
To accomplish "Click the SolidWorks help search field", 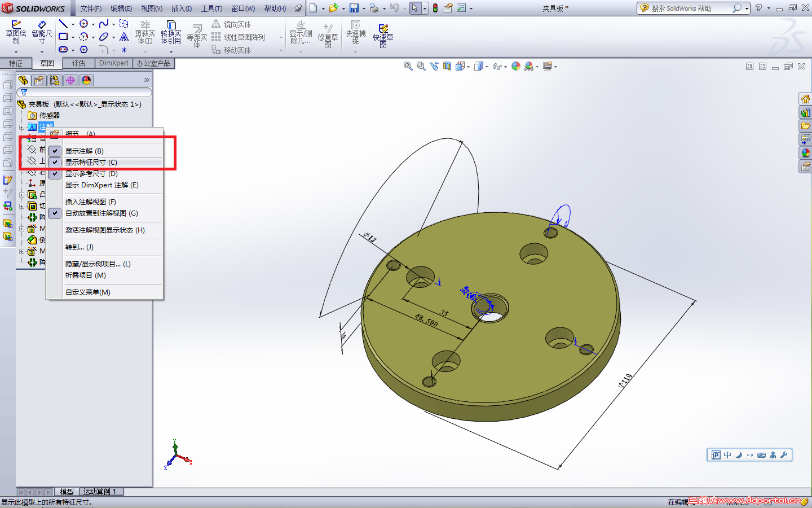I will [x=690, y=8].
